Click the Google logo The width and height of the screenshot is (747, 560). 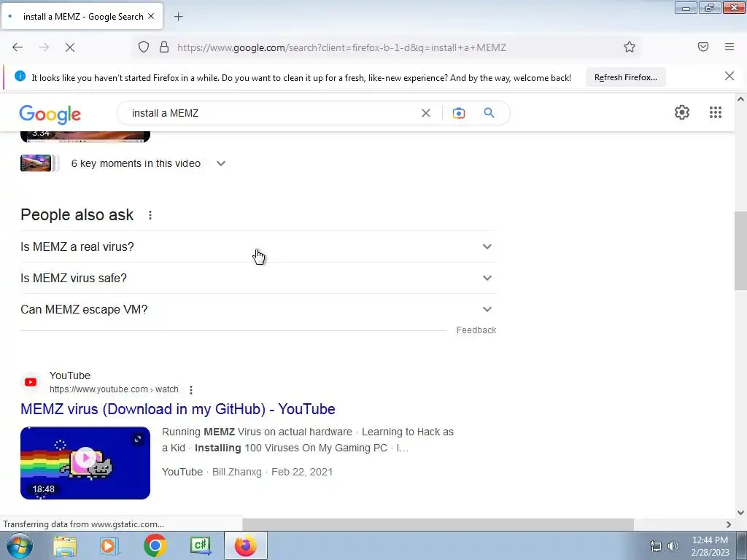point(50,114)
